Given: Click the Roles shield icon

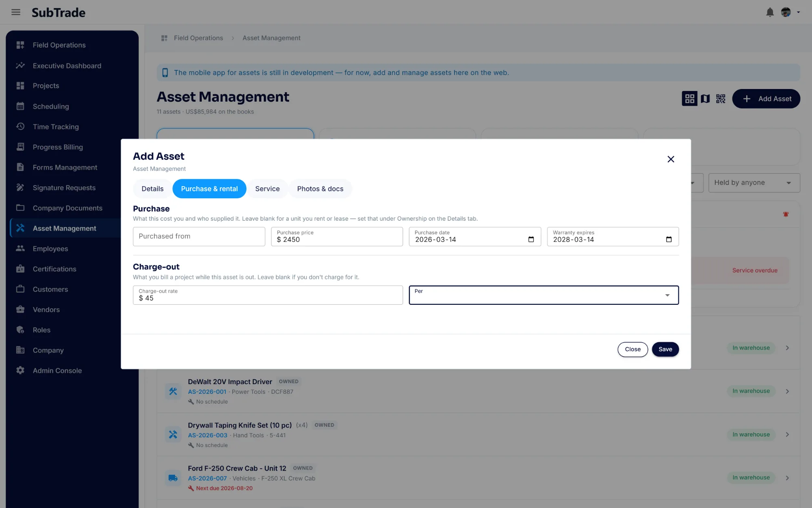Looking at the screenshot, I should [x=20, y=330].
